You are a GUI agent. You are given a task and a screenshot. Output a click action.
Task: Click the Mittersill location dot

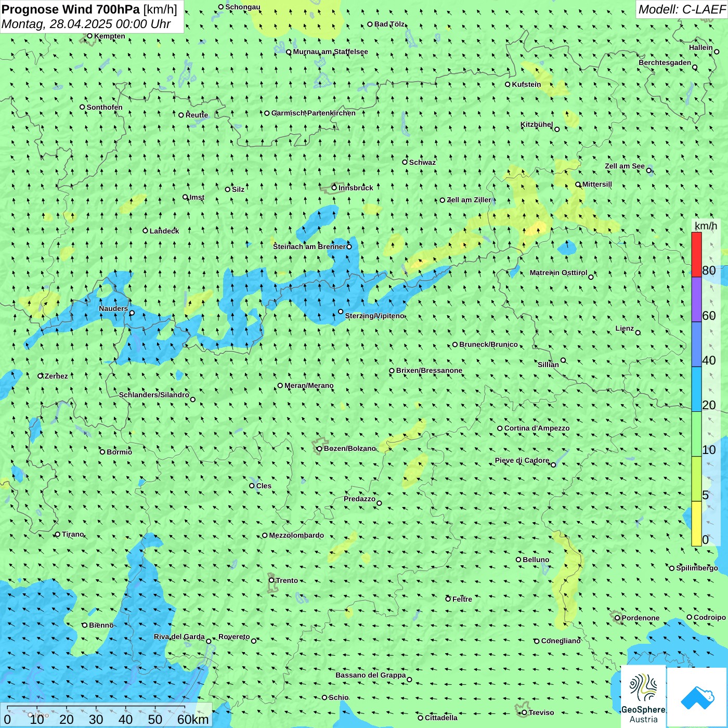[578, 185]
